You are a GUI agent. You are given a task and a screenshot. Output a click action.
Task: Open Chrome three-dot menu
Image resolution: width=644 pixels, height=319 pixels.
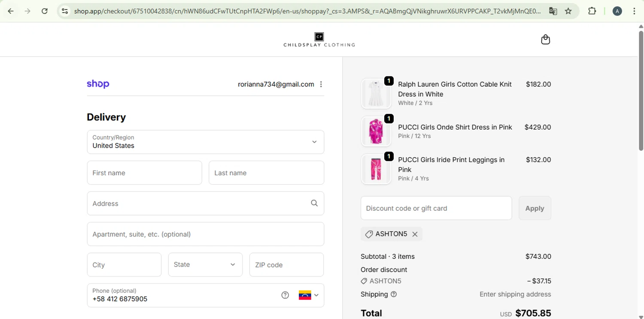click(634, 11)
